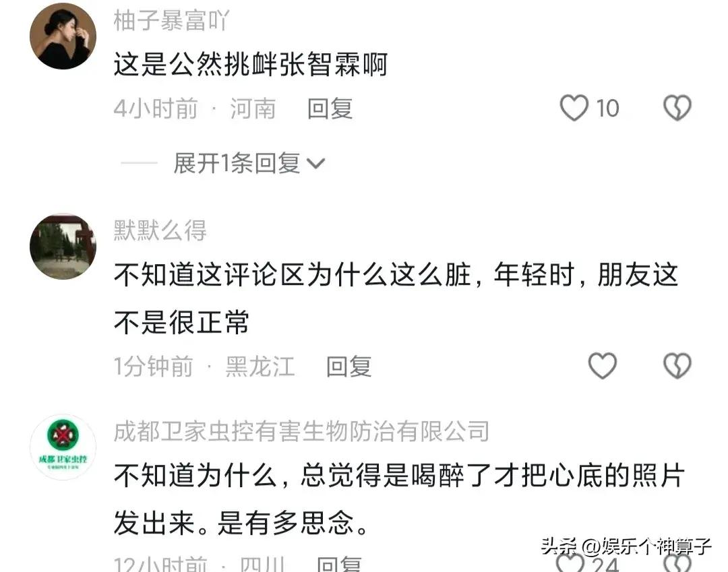The width and height of the screenshot is (728, 572).
Task: Reply to 柚子暴富吖's comment
Action: [x=330, y=108]
